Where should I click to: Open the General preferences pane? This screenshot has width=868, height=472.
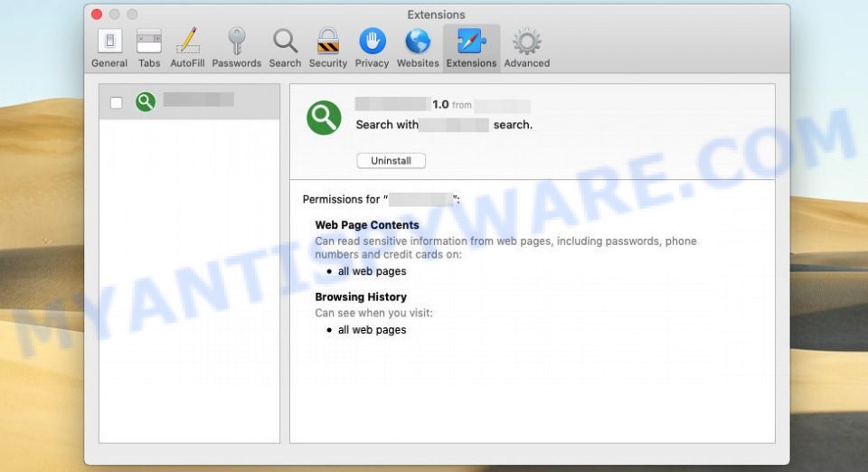[109, 48]
